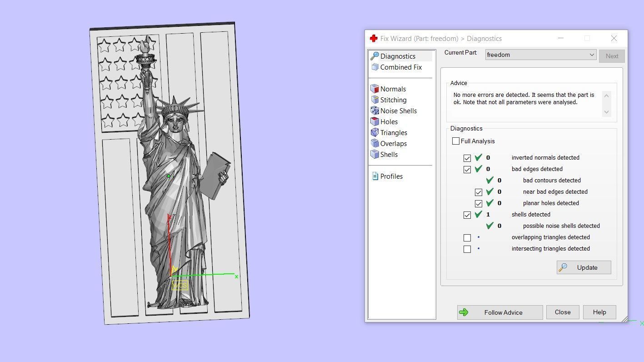Click the Noise Shells dice icon
This screenshot has height=362, width=644.
(375, 111)
